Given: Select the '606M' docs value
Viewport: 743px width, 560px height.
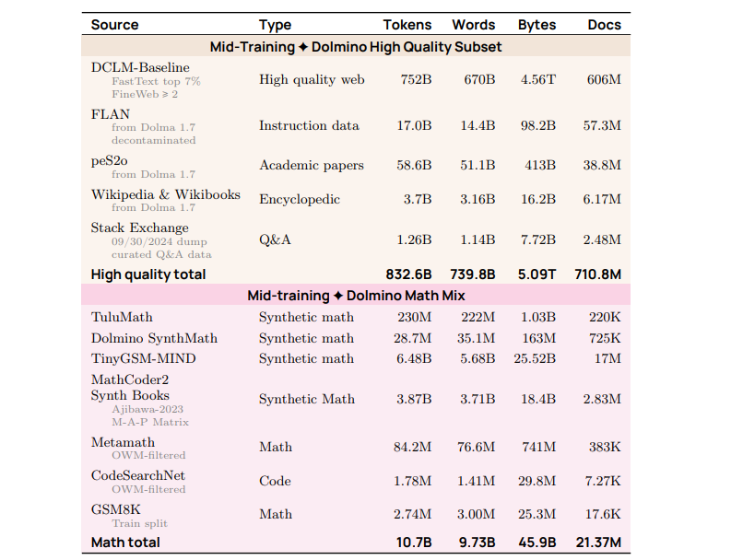Looking at the screenshot, I should (x=604, y=79).
